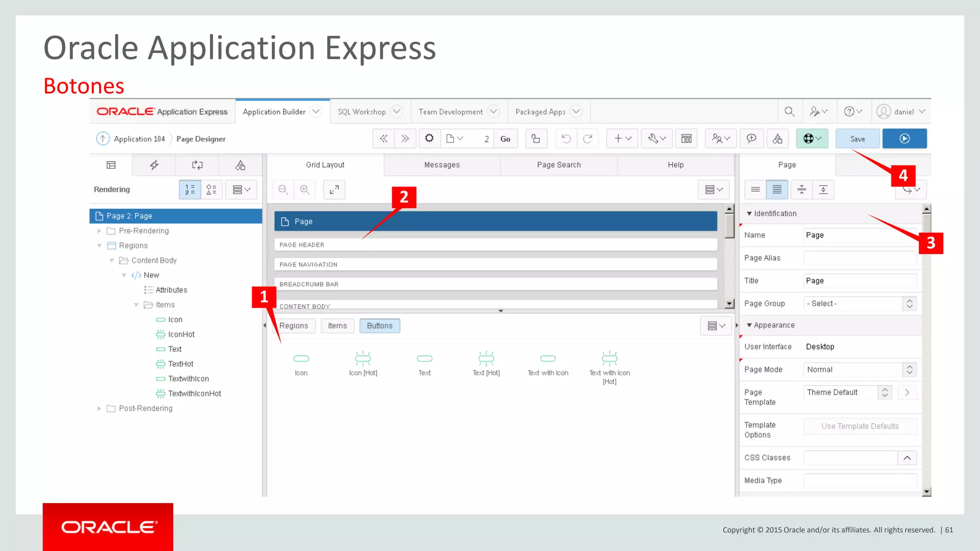
Task: Open the developer comments icon
Action: click(x=751, y=139)
